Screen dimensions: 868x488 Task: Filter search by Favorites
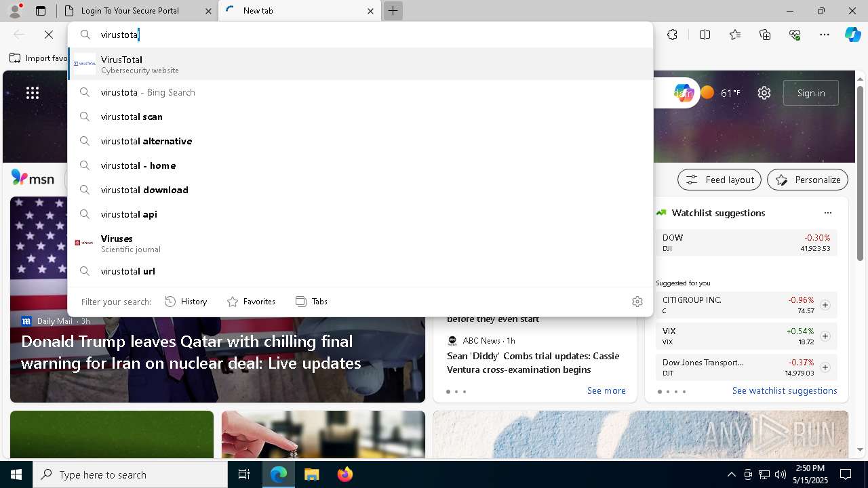(x=251, y=302)
